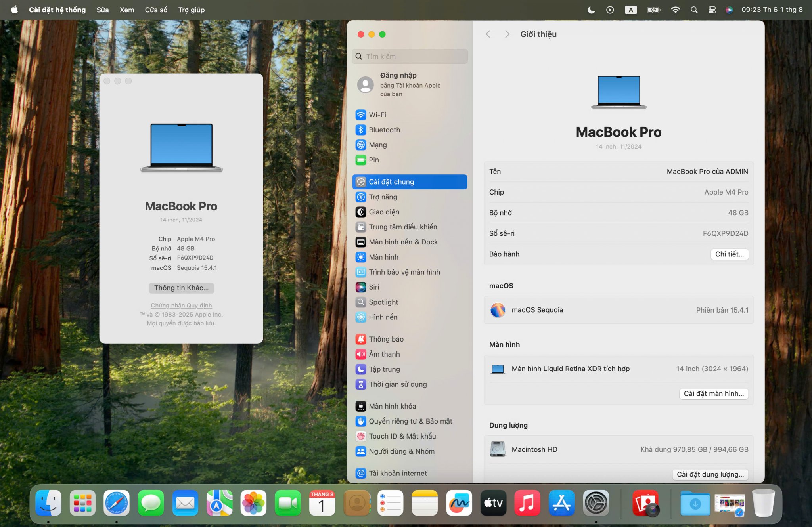Select Cài đặt chung in sidebar

(410, 182)
